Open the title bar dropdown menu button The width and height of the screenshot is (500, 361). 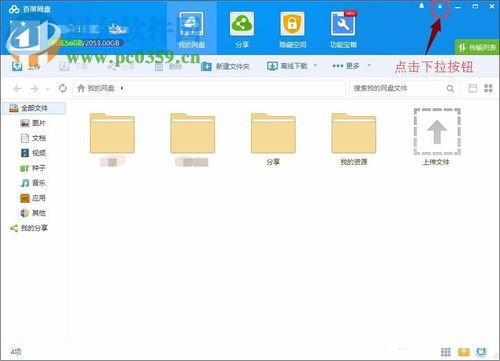point(440,6)
